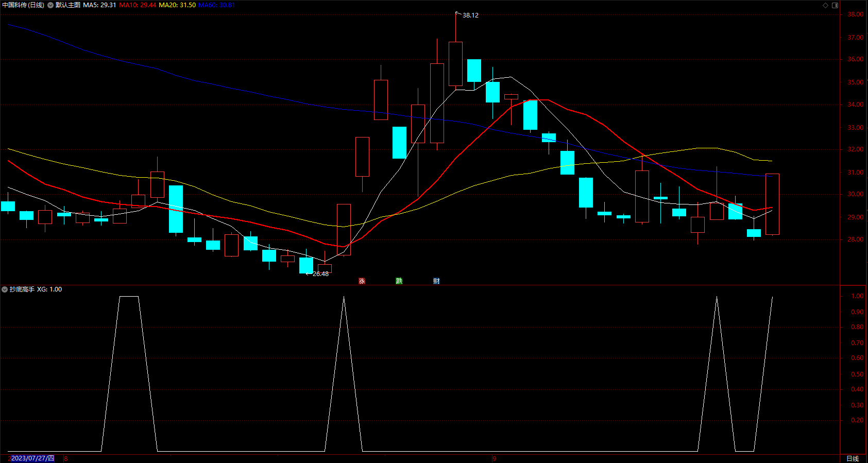Click the 31.00 price axis label
The width and height of the screenshot is (868, 463).
[x=856, y=173]
